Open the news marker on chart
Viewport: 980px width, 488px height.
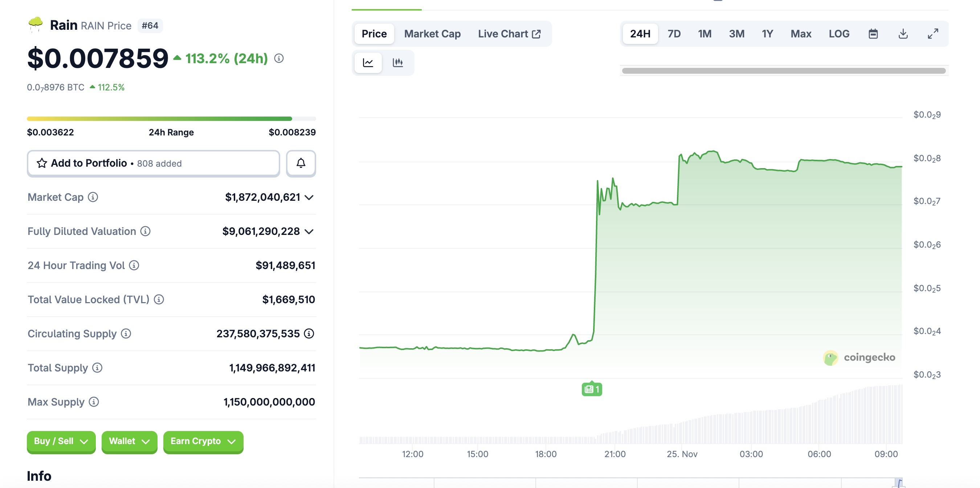click(592, 389)
